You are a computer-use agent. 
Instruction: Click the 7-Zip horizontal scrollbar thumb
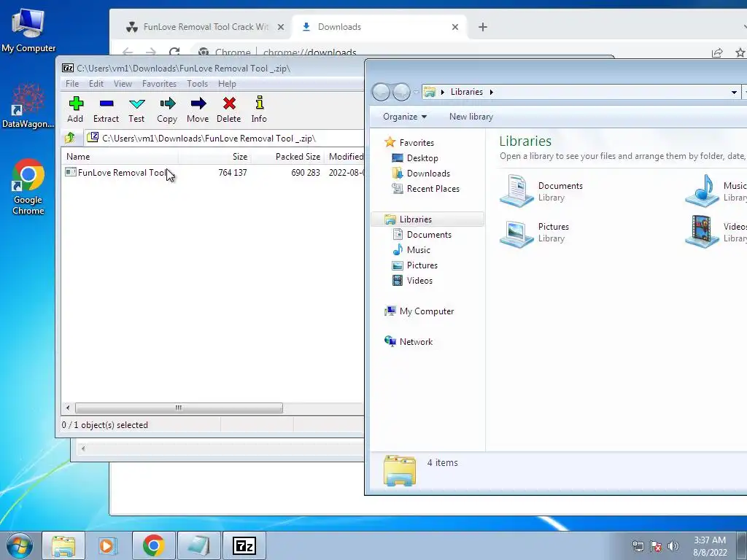pyautogui.click(x=179, y=408)
